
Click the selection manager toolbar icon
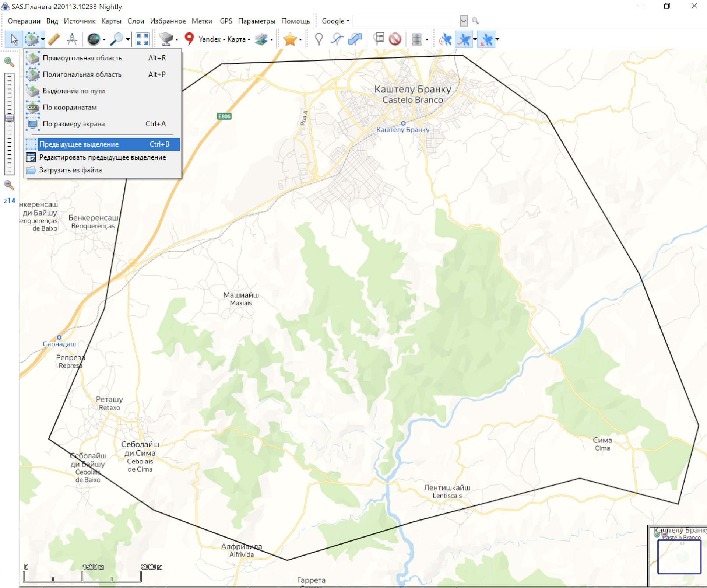coord(32,39)
